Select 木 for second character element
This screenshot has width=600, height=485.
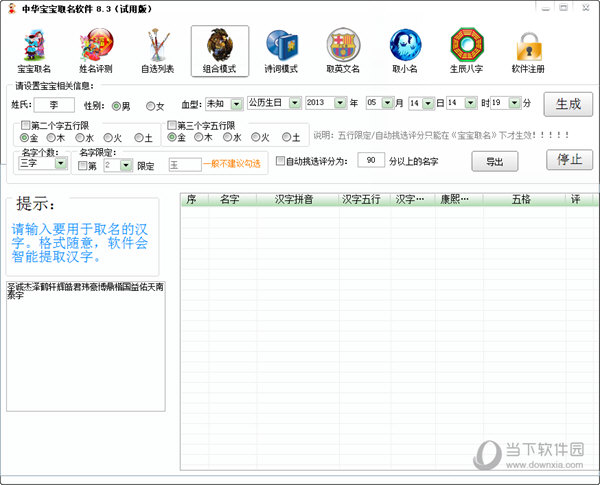pos(51,137)
